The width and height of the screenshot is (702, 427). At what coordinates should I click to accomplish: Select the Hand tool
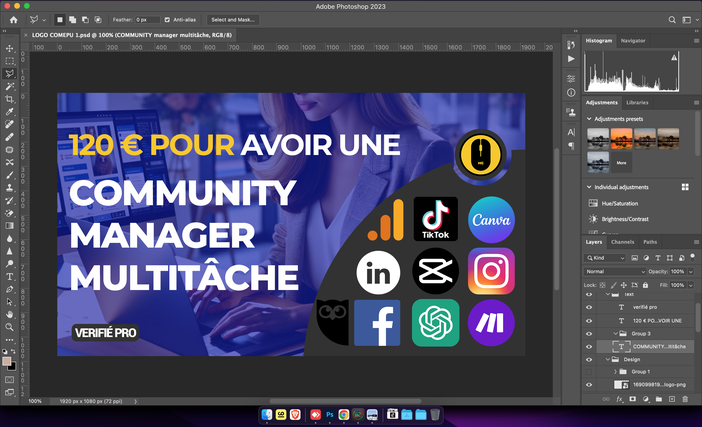click(9, 315)
